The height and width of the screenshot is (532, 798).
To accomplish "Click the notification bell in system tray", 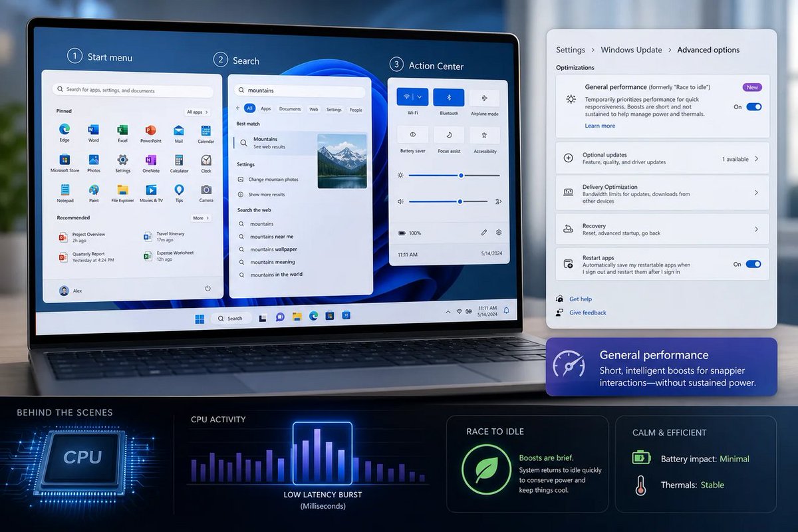I will pyautogui.click(x=507, y=310).
